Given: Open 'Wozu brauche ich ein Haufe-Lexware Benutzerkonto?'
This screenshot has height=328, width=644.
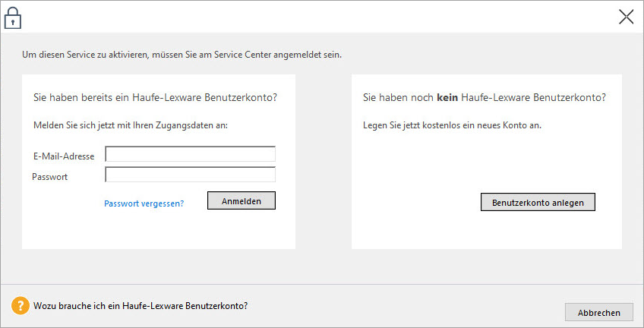Looking at the screenshot, I should pyautogui.click(x=140, y=306).
